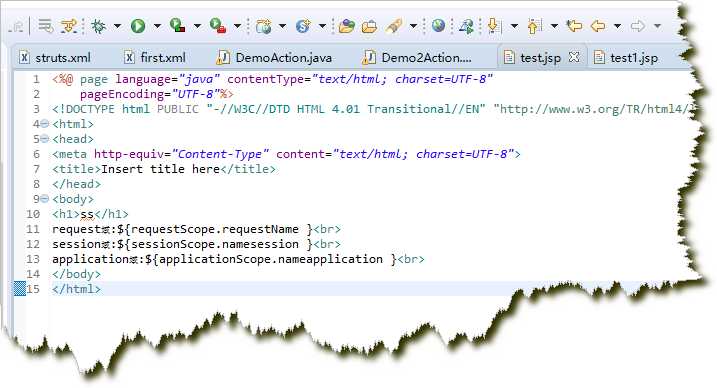Click the External Tools run icon
This screenshot has height=388, width=717.
click(x=218, y=26)
